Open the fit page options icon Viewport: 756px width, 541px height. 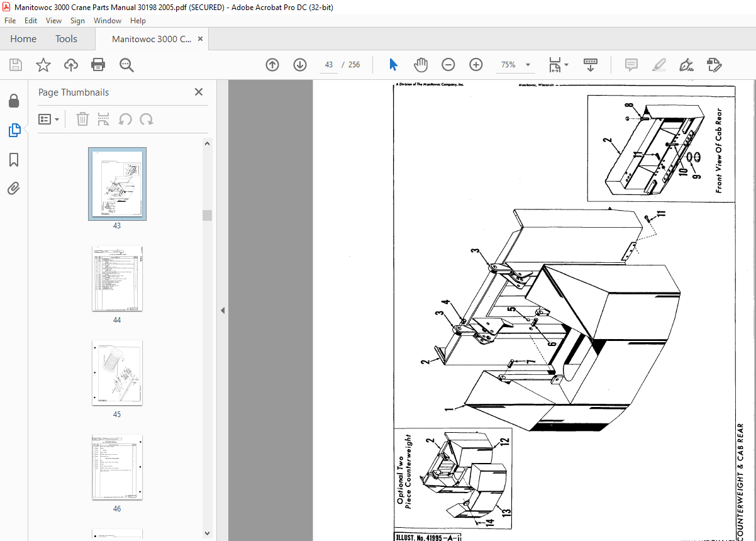pos(558,65)
